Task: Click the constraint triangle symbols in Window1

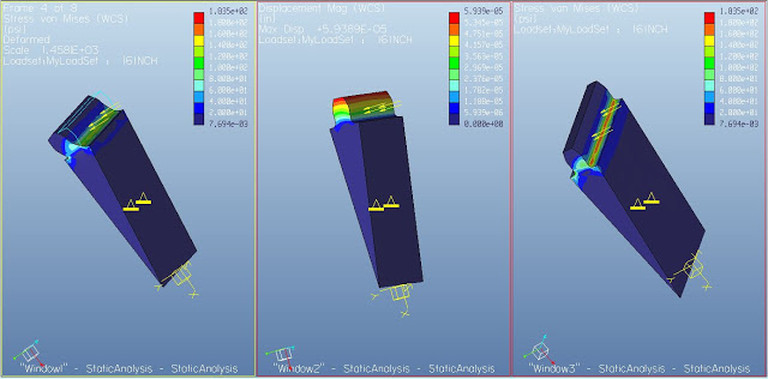Action: [x=137, y=202]
